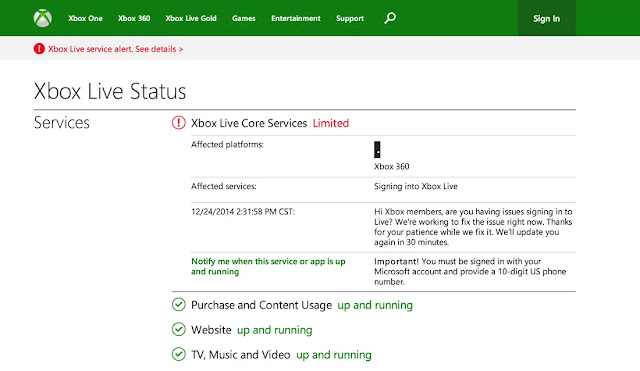Click the Sign In button

click(x=547, y=18)
